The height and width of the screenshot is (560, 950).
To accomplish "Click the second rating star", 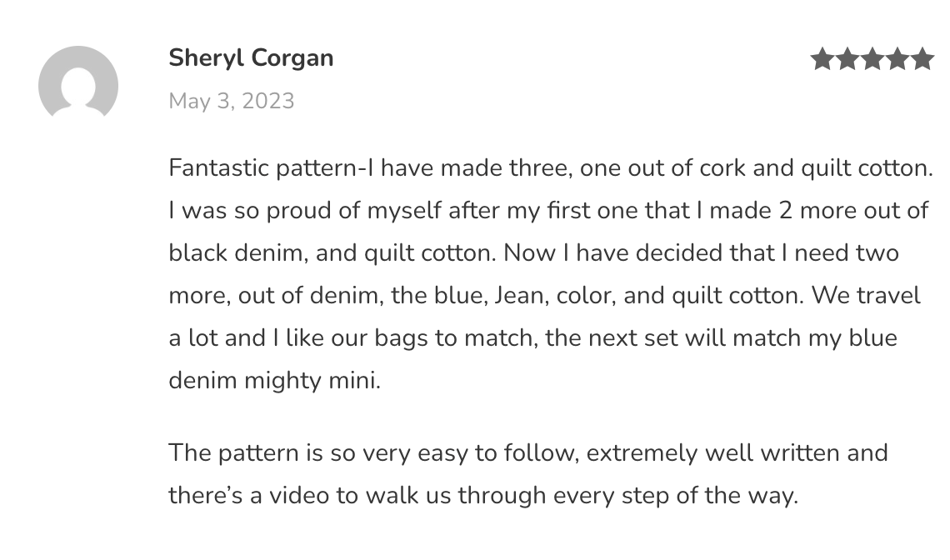I will (847, 59).
